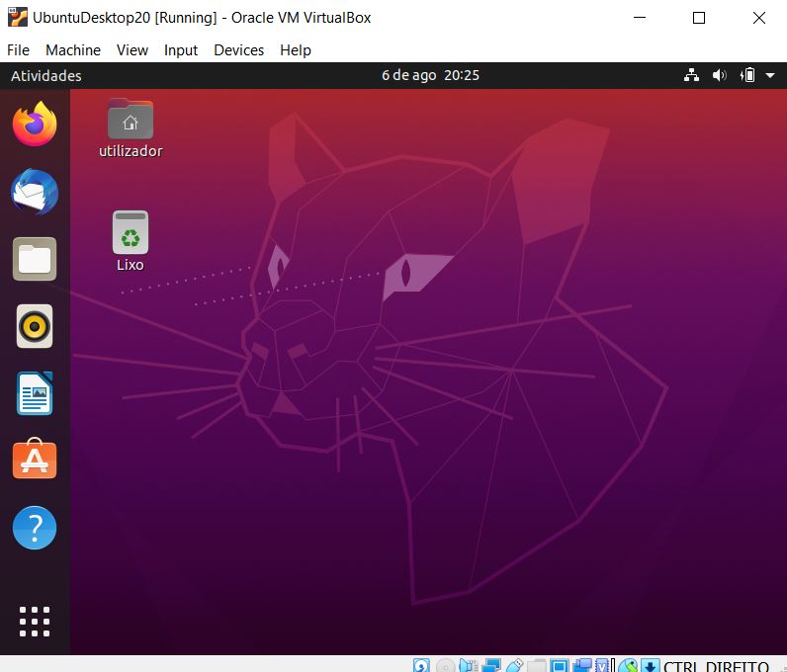Open the Devices menu
Viewport: 787px width, 672px height.
click(x=239, y=50)
